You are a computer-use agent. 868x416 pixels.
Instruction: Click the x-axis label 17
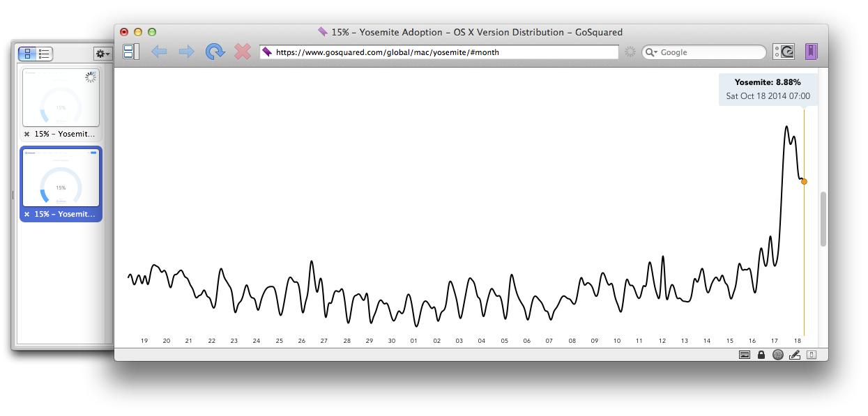click(775, 341)
